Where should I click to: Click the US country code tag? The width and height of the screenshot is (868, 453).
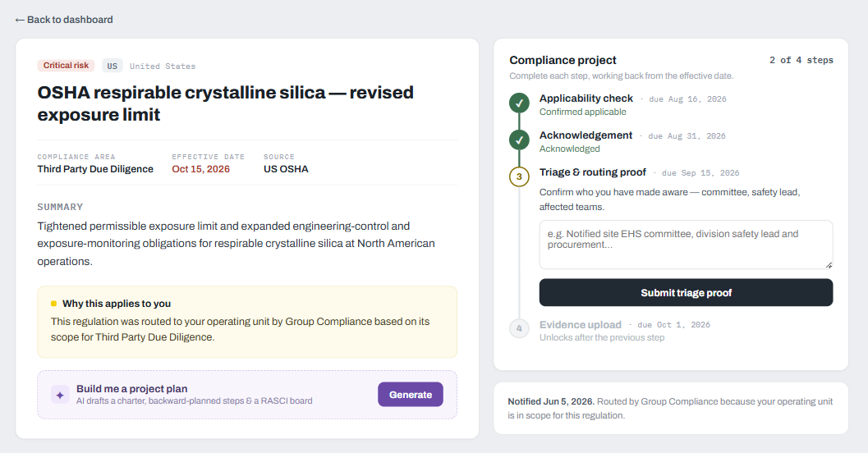click(113, 66)
